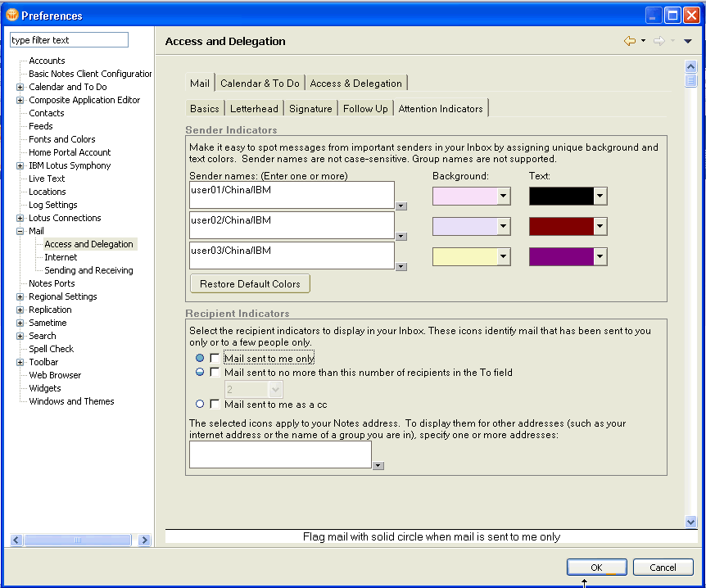706x588 pixels.
Task: Click name picker icon beside user03/China/IBM
Action: click(401, 266)
